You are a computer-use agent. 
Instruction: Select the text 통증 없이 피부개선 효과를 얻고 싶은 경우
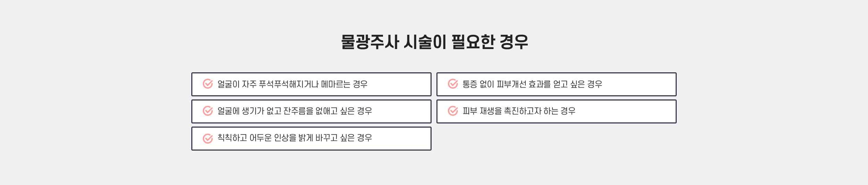532,84
